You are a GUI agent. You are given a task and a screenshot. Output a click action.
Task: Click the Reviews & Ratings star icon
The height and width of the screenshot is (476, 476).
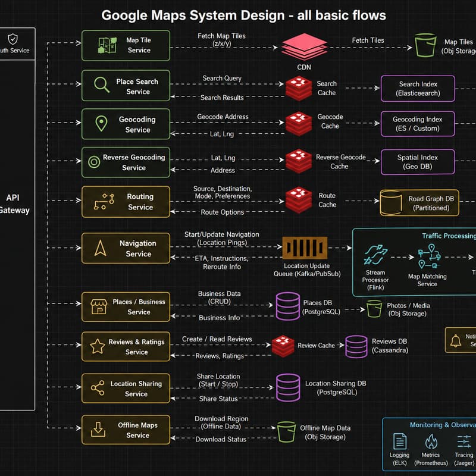(98, 346)
